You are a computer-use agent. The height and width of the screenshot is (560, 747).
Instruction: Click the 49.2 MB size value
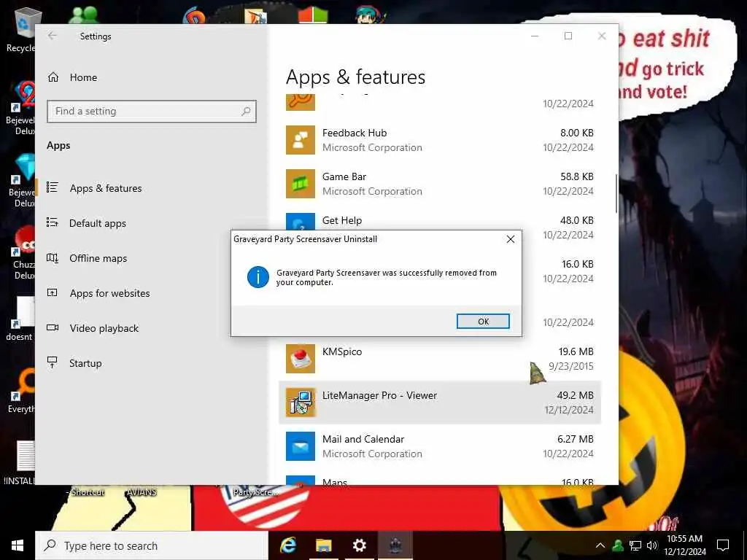coord(575,395)
